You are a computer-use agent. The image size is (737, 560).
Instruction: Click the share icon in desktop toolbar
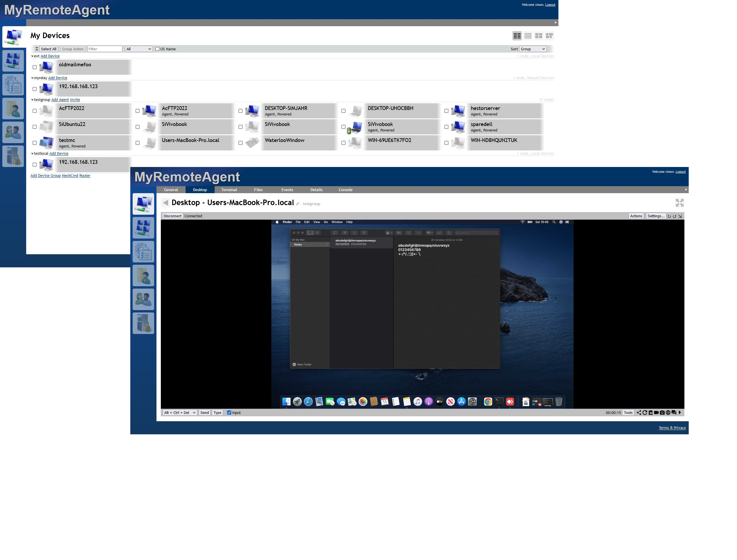point(639,412)
